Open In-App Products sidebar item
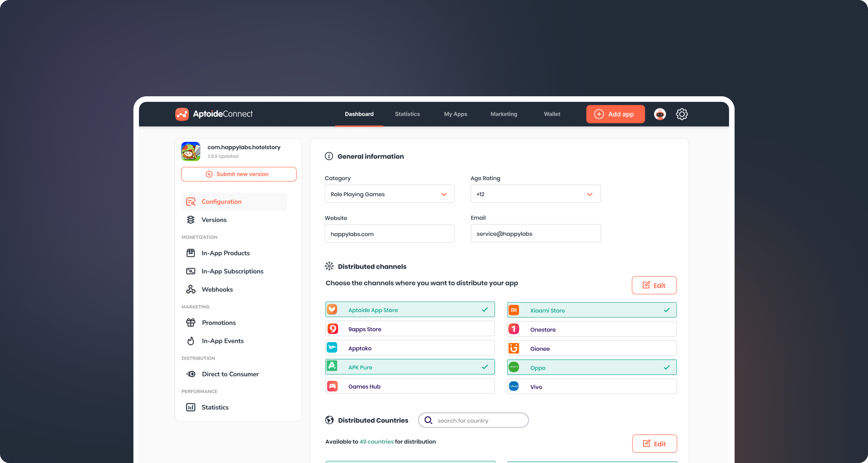The width and height of the screenshot is (868, 463). pyautogui.click(x=225, y=253)
